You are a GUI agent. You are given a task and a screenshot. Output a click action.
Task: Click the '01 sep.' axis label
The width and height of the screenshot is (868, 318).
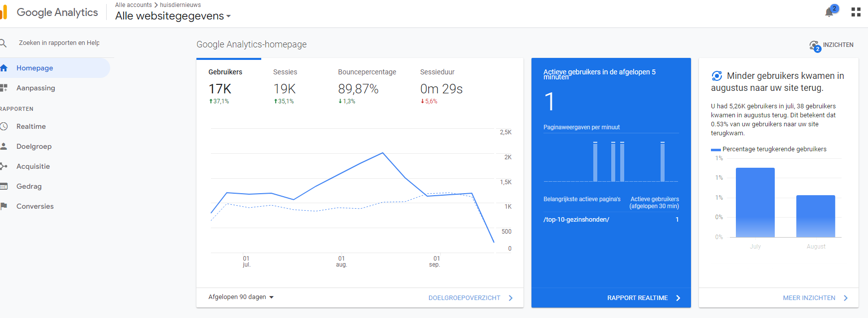click(x=435, y=262)
